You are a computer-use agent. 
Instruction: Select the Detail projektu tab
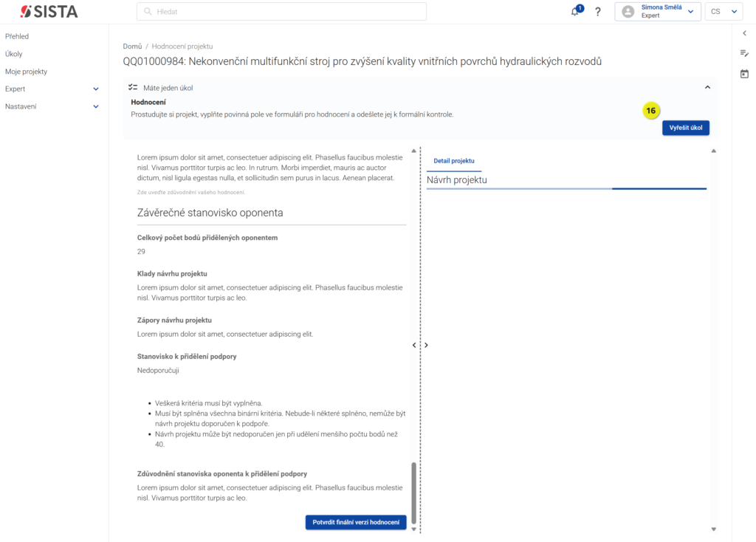pyautogui.click(x=454, y=161)
